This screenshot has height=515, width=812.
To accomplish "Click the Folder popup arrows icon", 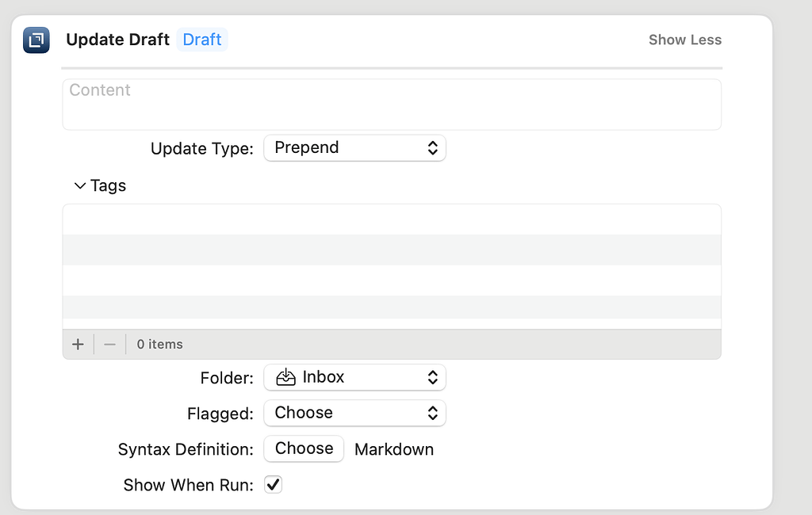I will pyautogui.click(x=433, y=377).
